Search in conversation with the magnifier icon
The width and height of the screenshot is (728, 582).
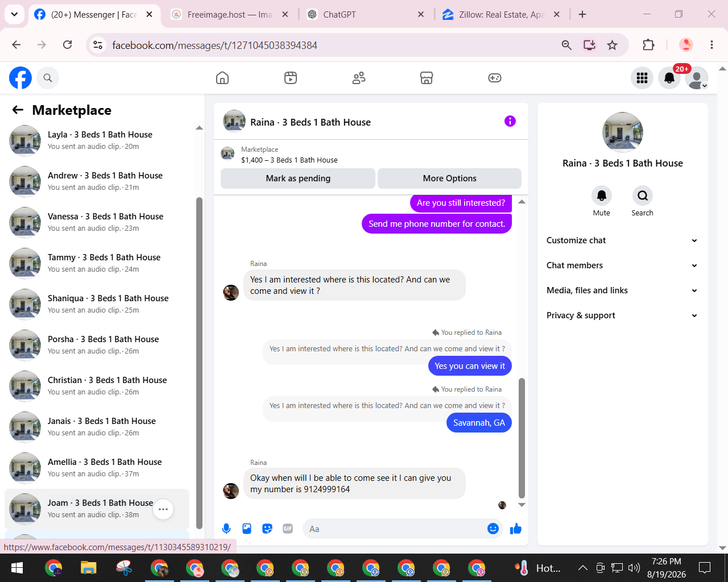[x=643, y=196]
